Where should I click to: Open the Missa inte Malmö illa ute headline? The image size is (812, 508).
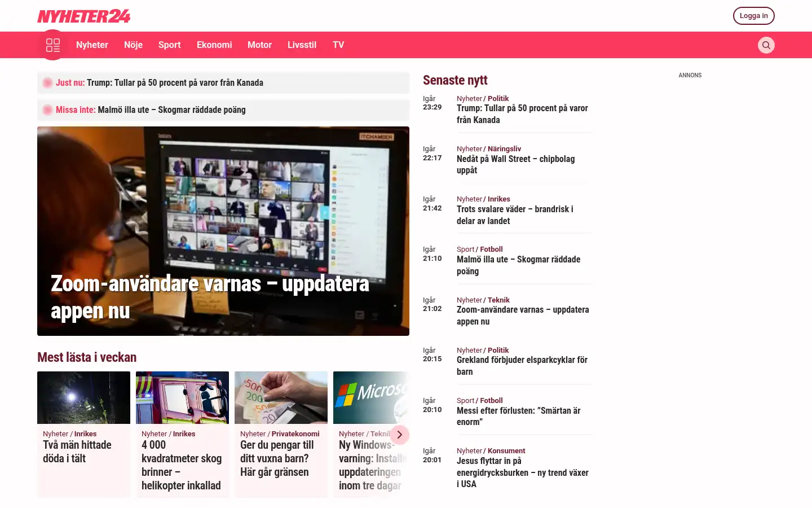pos(171,110)
